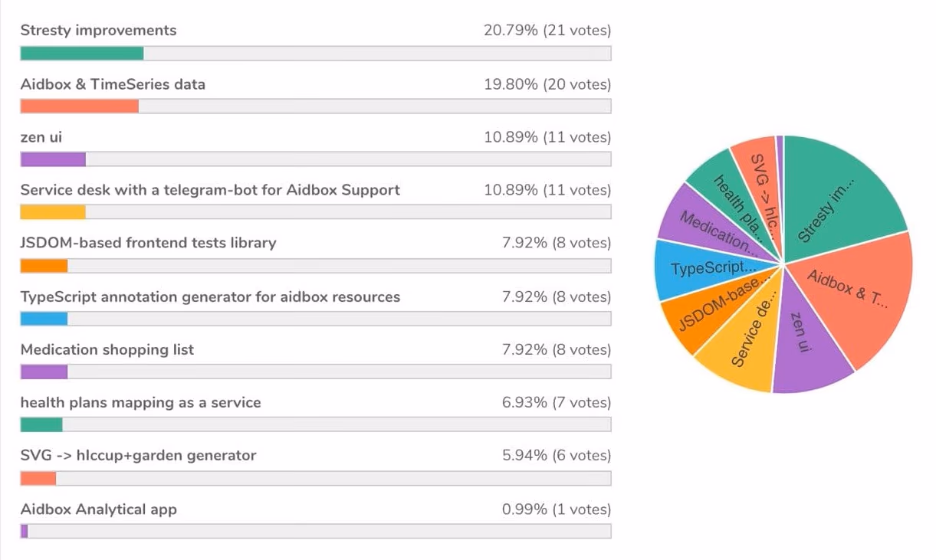Image resolution: width=936 pixels, height=560 pixels.
Task: Click the TypeScript annotation generator progress bar
Action: click(315, 319)
